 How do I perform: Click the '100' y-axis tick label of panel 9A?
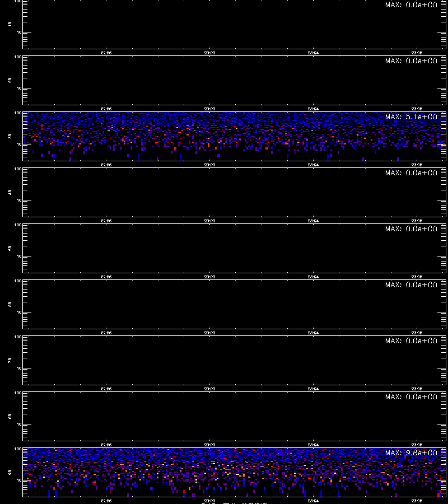[x=18, y=449]
